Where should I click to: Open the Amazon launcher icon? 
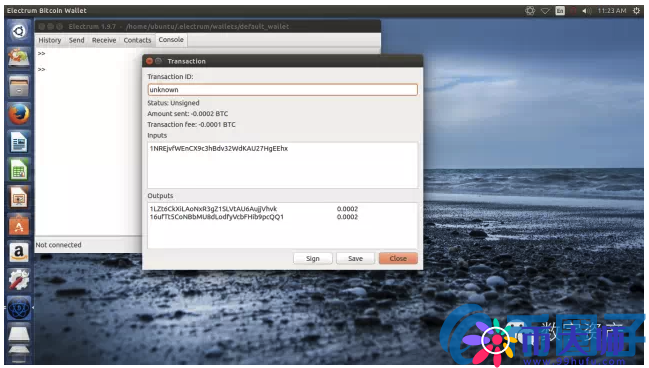[19, 252]
